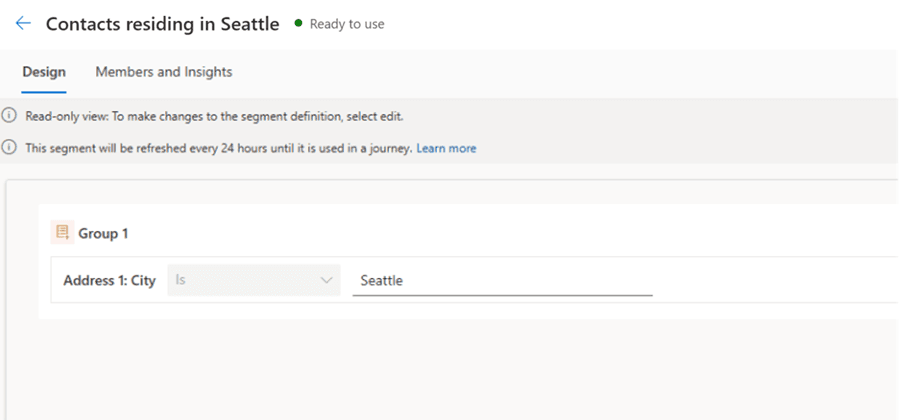Screen dimensions: 900x420
Task: Click the green status dot
Action: click(x=298, y=24)
